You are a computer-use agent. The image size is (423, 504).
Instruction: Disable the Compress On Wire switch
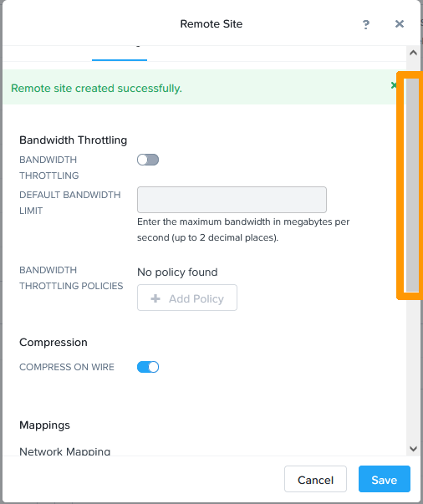click(148, 367)
